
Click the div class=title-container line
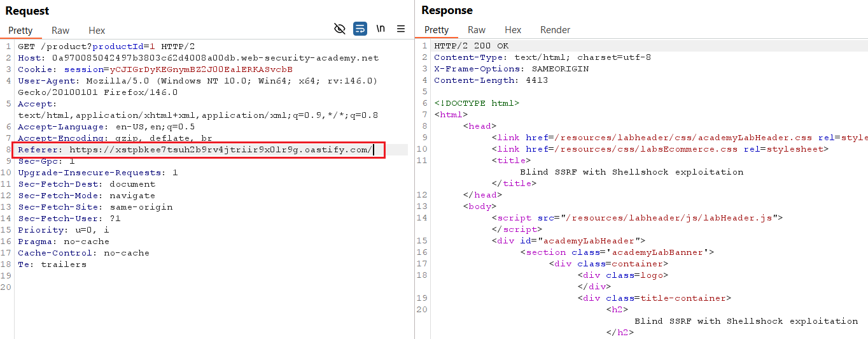(x=654, y=298)
